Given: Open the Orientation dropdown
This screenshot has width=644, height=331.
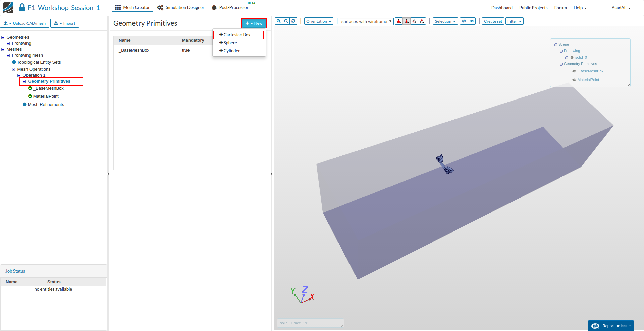Looking at the screenshot, I should point(319,21).
